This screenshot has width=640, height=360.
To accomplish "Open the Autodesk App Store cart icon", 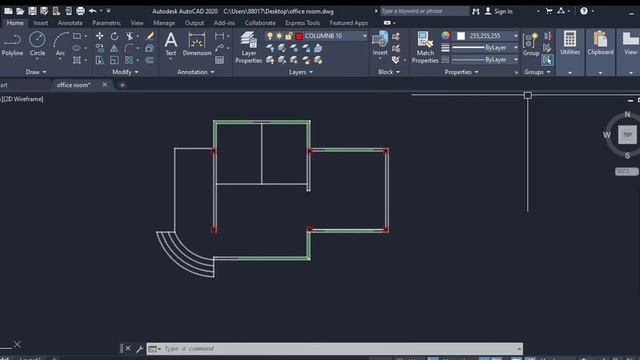I will [549, 11].
